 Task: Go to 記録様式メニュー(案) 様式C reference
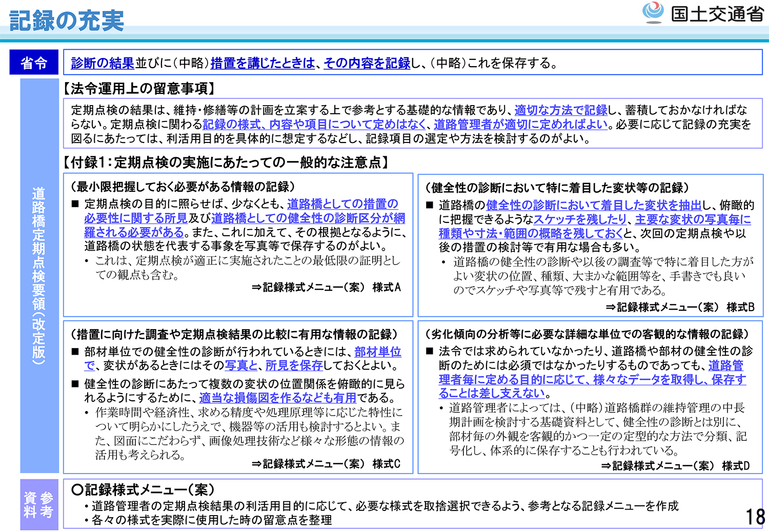coord(327,464)
